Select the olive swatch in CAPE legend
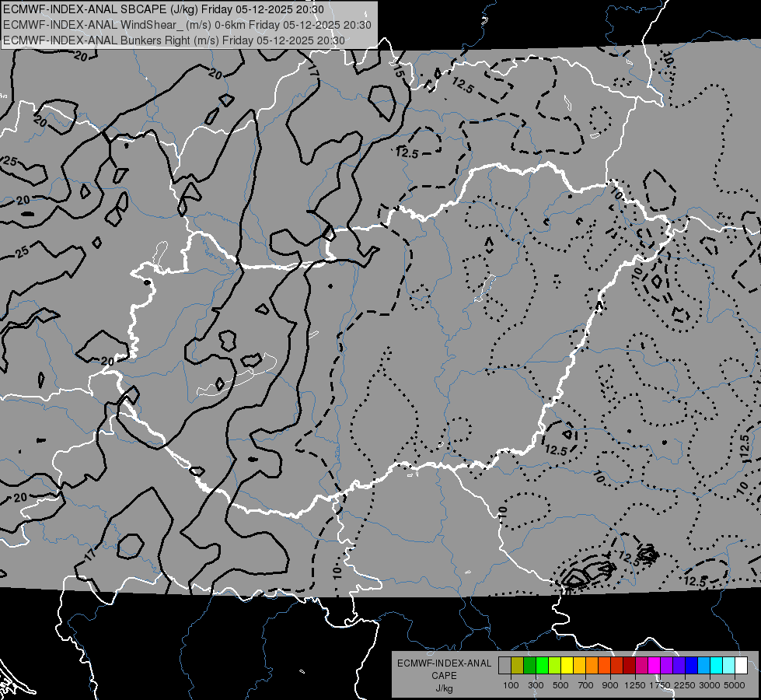Image resolution: width=761 pixels, height=700 pixels. tap(518, 666)
